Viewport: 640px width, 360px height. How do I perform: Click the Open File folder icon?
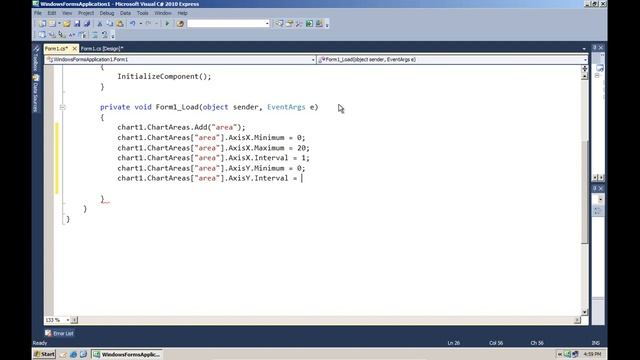click(67, 24)
